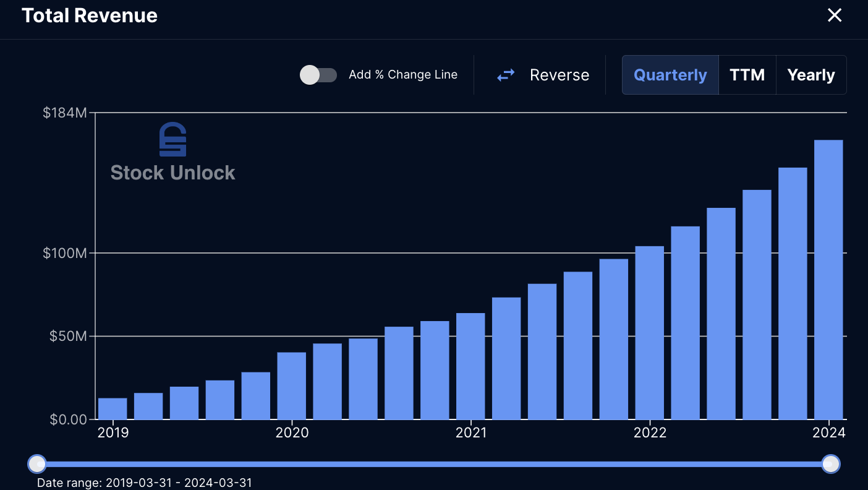The image size is (868, 490).
Task: Click the bar above the 2022 label
Action: (x=649, y=333)
